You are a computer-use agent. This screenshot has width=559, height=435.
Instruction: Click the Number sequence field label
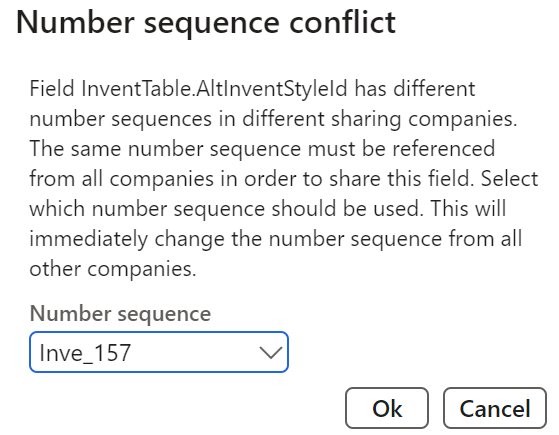click(120, 314)
